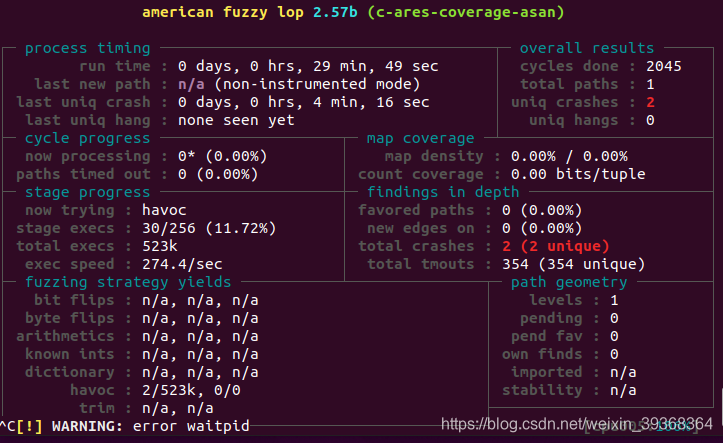Select the pend fav value 0
Image resolution: width=723 pixels, height=443 pixels.
pos(614,336)
